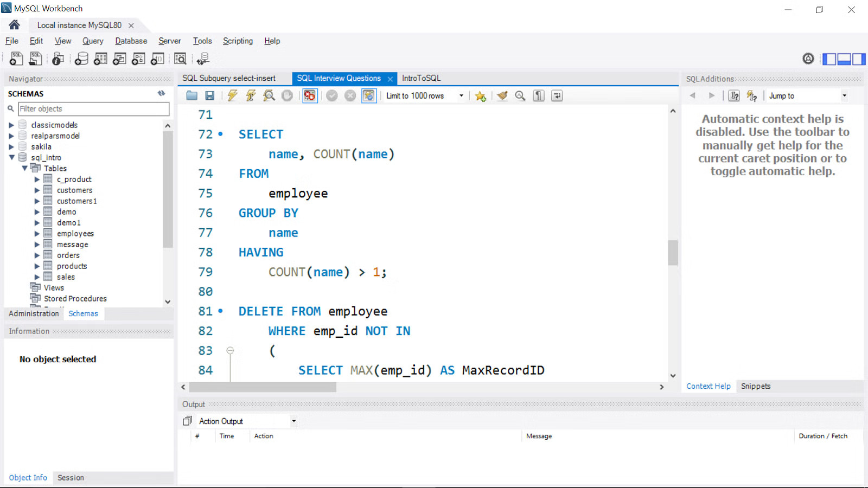Execute the query with lightning bolt

[232, 96]
